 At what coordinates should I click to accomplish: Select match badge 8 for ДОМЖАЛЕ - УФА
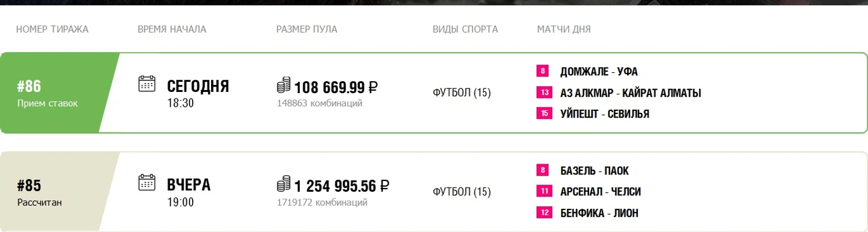coord(543,72)
